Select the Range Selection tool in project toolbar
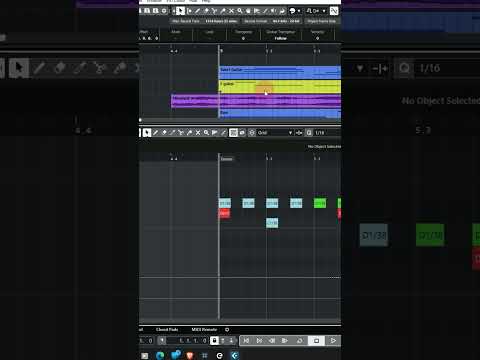 (189, 11)
